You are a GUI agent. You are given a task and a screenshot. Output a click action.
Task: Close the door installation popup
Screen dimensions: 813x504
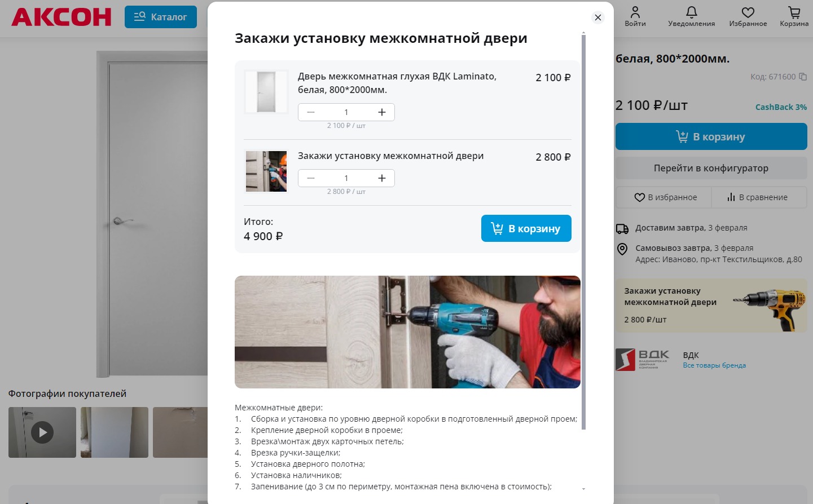click(x=598, y=17)
